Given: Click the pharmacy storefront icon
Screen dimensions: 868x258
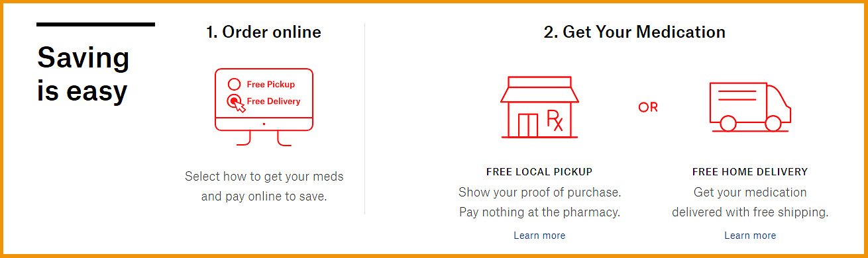Looking at the screenshot, I should click(x=539, y=107).
